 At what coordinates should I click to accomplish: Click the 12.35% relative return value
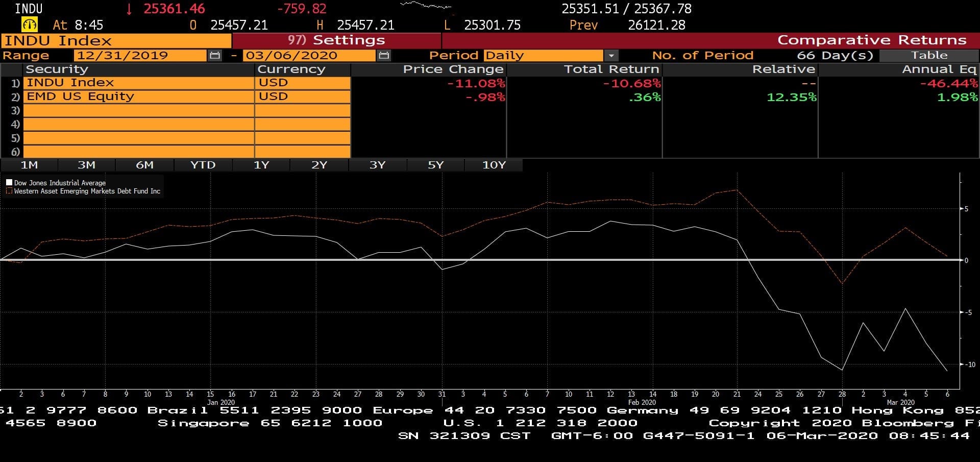tap(792, 97)
